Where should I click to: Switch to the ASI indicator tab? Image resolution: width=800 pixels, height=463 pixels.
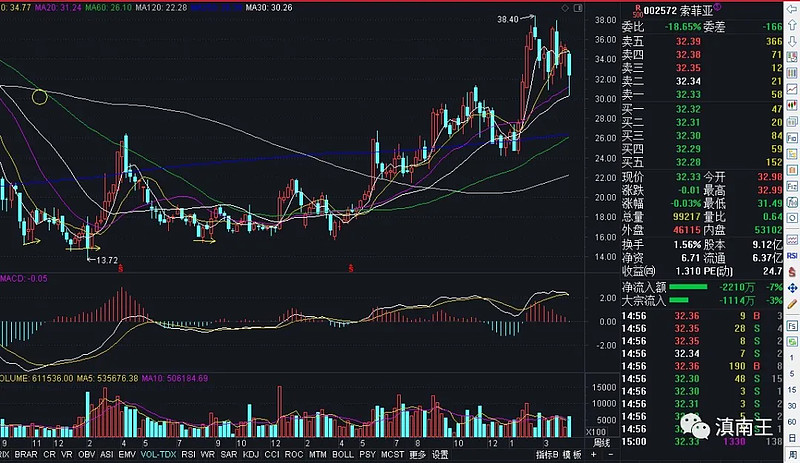pyautogui.click(x=107, y=454)
